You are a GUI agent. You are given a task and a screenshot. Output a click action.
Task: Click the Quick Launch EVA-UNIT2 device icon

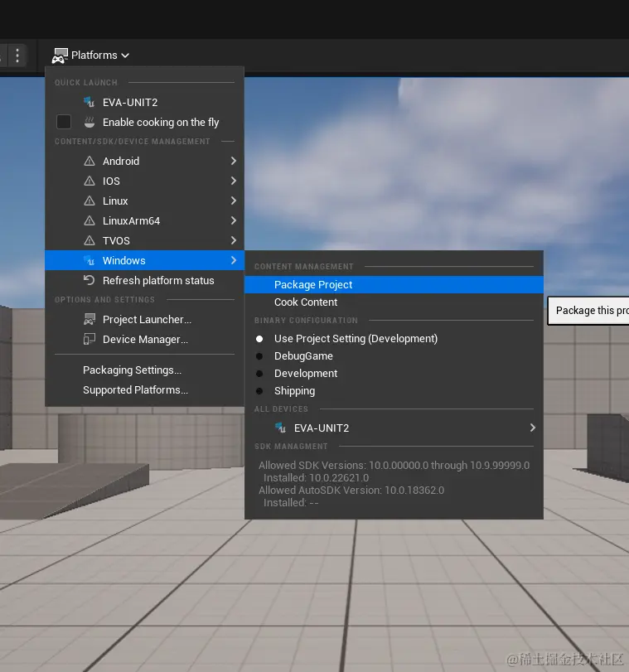point(90,103)
